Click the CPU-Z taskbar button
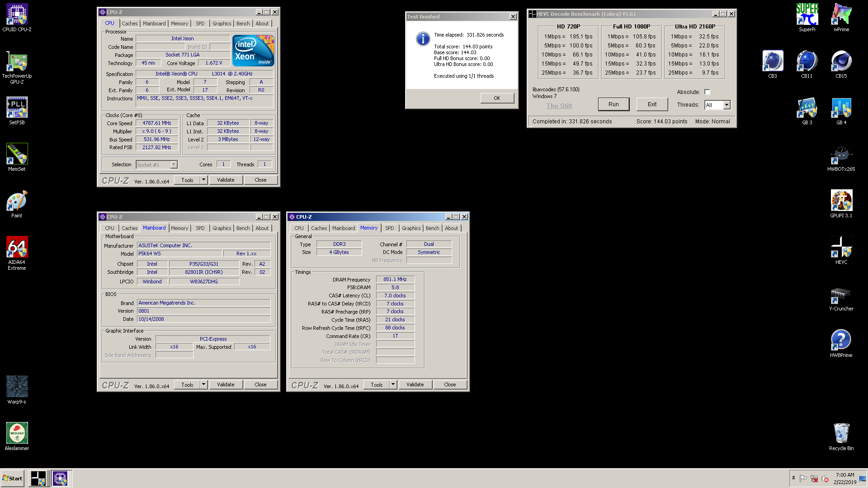The height and width of the screenshot is (488, 868). 60,479
